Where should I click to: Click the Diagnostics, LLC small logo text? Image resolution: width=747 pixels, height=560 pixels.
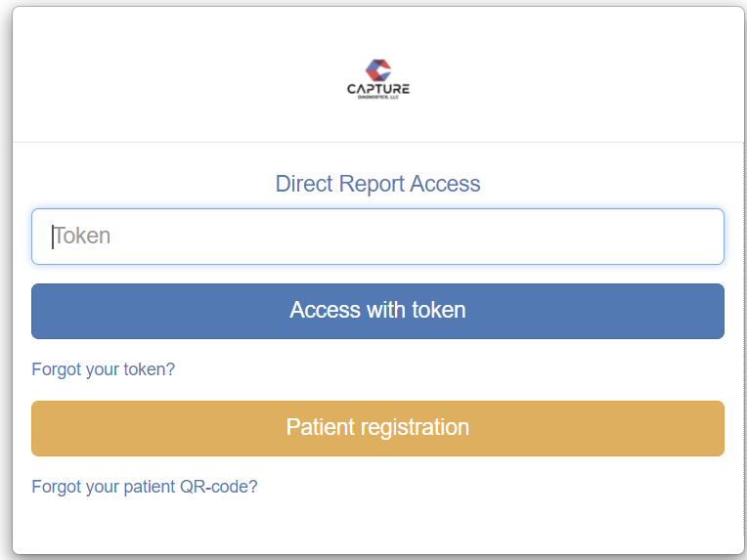tap(378, 97)
